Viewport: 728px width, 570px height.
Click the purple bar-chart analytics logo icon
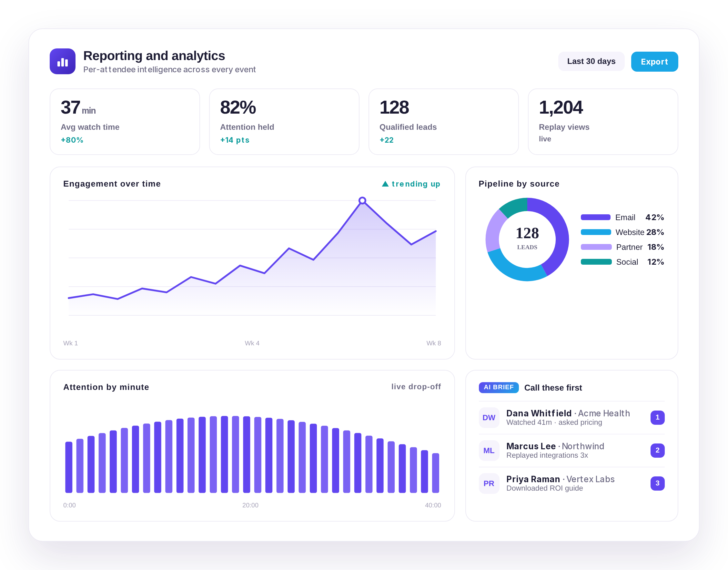62,61
